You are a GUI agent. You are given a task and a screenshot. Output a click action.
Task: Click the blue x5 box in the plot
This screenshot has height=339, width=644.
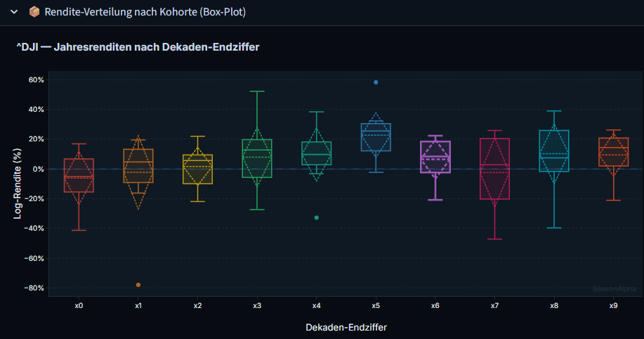[376, 137]
